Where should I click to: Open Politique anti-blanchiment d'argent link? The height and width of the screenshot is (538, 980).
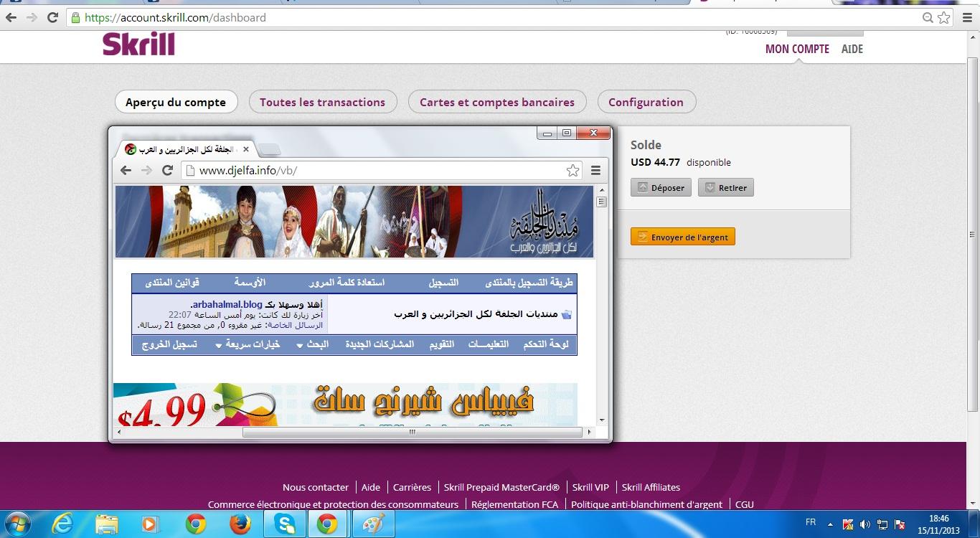646,504
